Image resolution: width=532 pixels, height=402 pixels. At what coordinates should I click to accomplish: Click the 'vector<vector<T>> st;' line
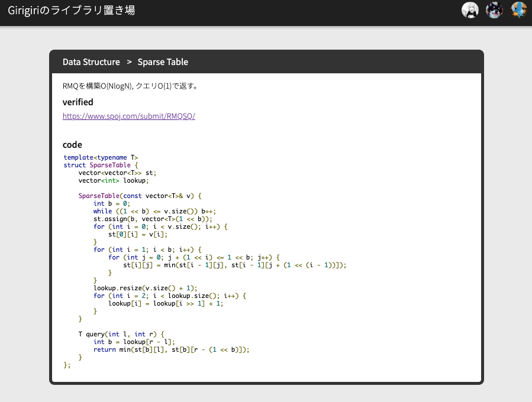coord(117,173)
